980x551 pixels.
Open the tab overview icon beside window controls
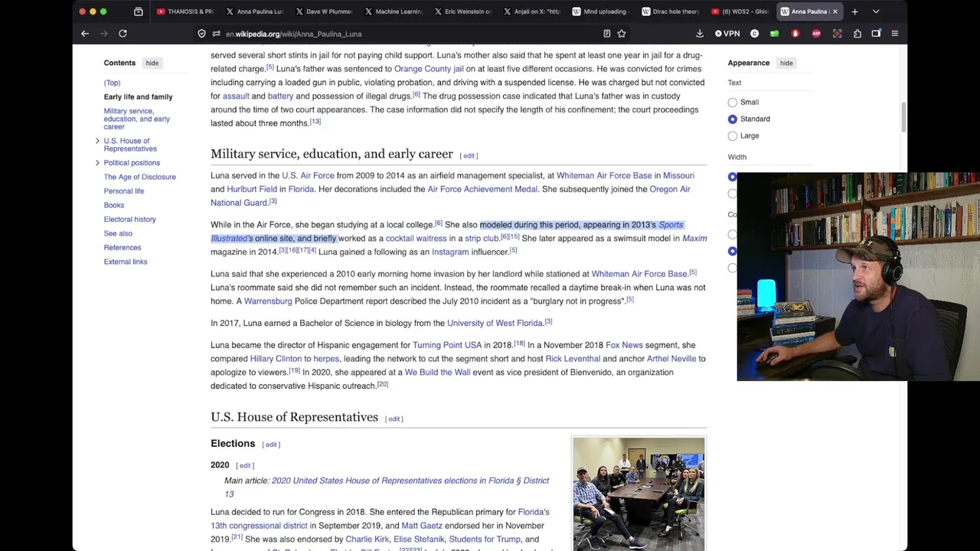pyautogui.click(x=139, y=11)
